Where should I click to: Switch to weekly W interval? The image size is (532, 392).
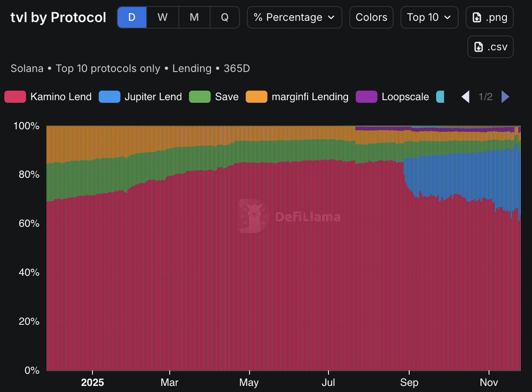[163, 17]
